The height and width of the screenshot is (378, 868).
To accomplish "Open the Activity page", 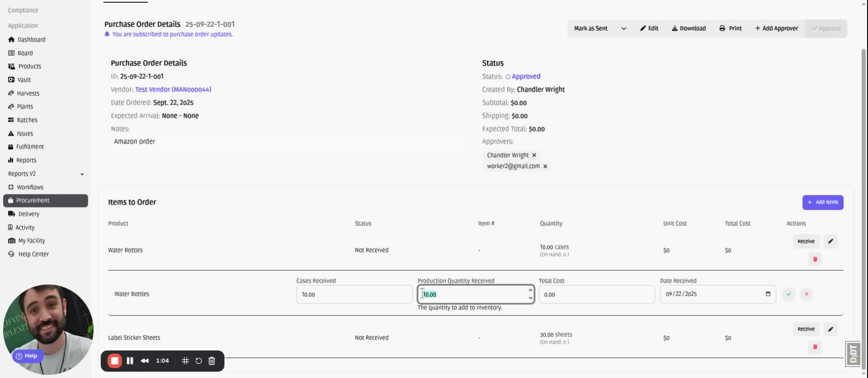I will 21,228.
